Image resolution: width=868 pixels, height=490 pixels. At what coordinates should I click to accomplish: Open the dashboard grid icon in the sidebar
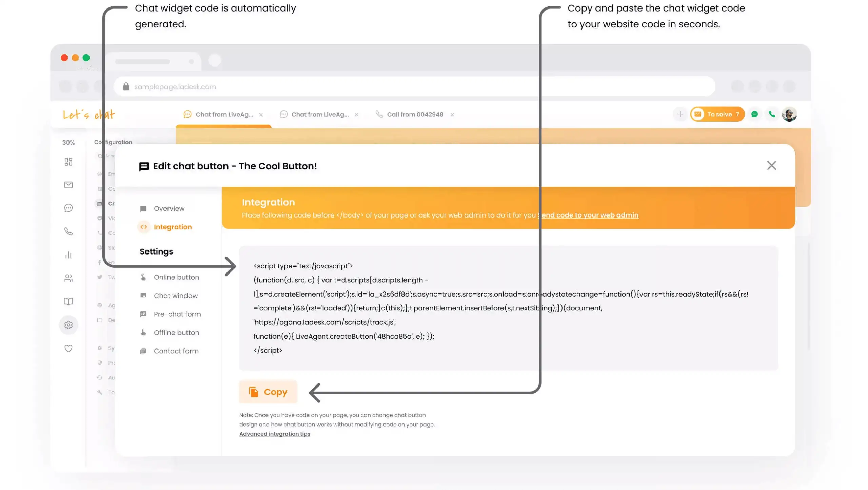[x=68, y=162]
